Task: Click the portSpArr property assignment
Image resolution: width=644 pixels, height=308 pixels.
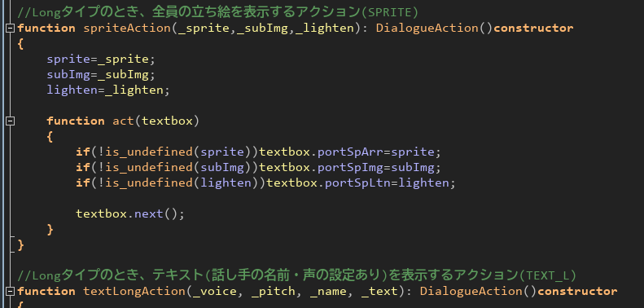Action: 350,152
